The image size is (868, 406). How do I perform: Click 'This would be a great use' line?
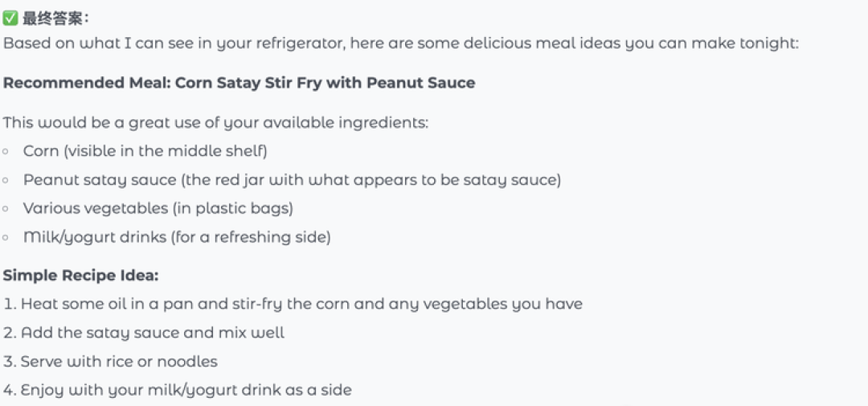coord(216,122)
